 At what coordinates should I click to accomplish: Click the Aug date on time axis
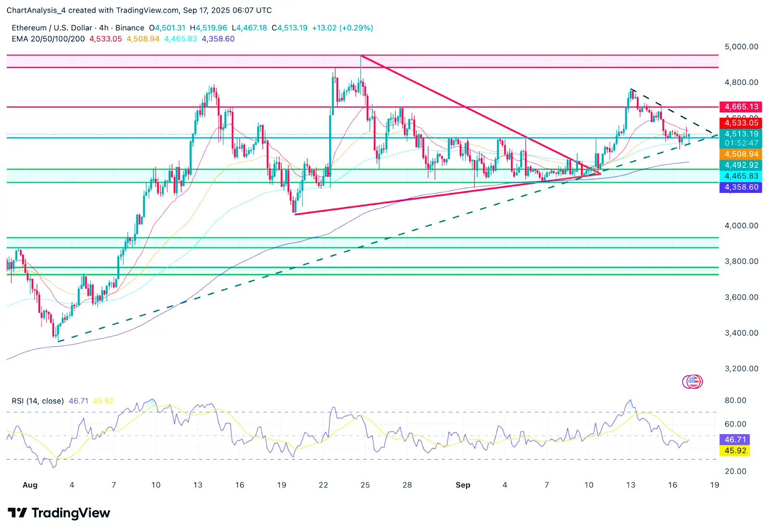tap(30, 485)
